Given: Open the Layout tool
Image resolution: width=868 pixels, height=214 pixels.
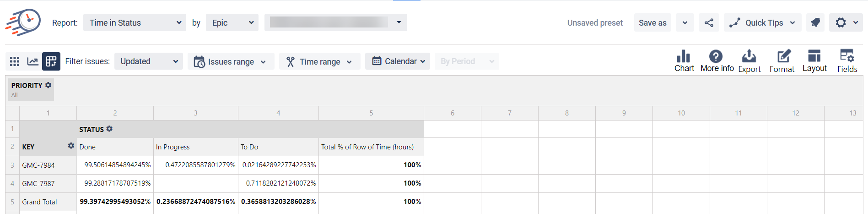Looking at the screenshot, I should coord(814,60).
